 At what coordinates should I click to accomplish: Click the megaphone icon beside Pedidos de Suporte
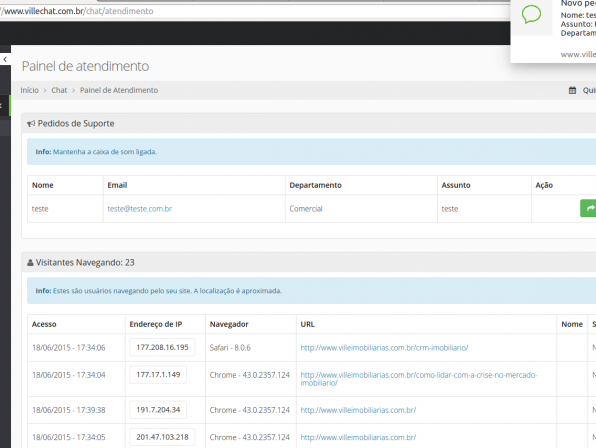coord(31,123)
